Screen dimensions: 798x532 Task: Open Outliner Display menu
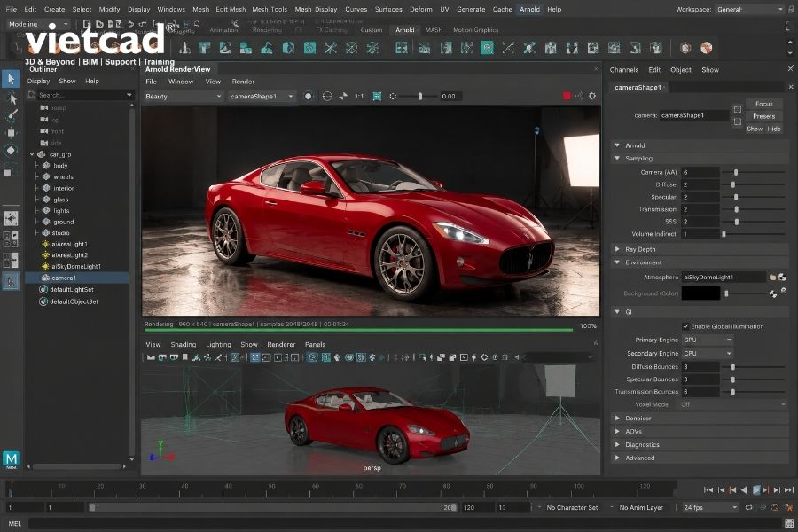pos(38,81)
